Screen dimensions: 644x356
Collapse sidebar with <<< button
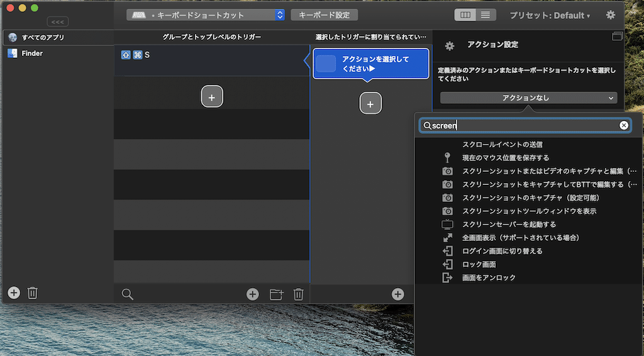57,22
